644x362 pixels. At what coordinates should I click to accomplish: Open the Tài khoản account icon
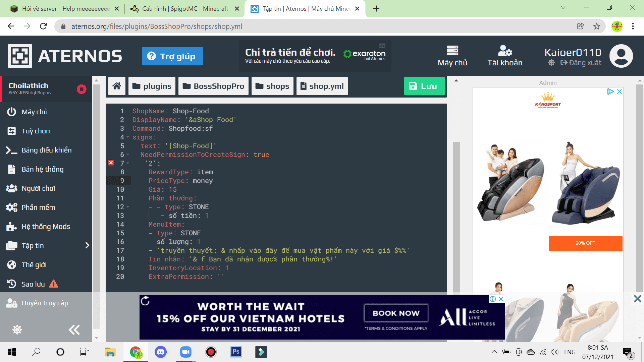[x=505, y=51]
